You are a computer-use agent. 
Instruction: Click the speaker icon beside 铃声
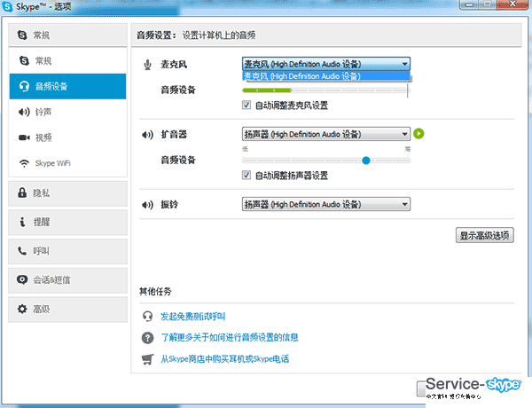point(24,112)
